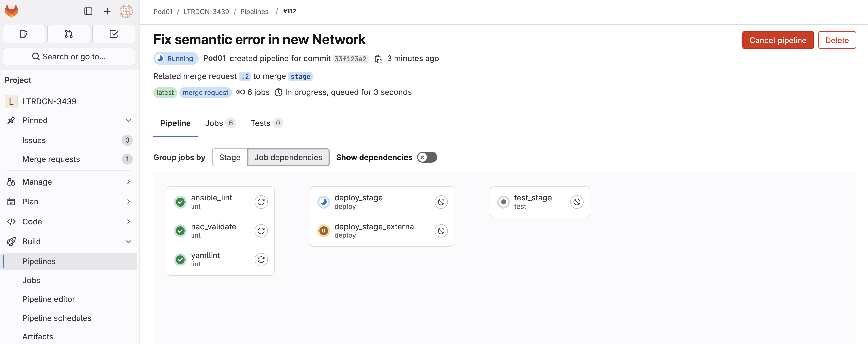Open the merge requests shortcut icon

tap(68, 34)
